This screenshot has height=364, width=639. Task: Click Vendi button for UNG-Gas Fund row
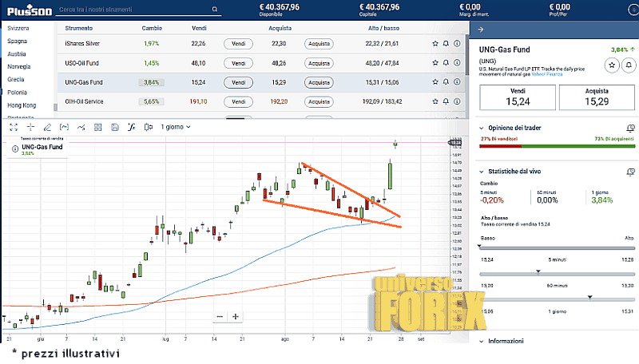click(238, 82)
